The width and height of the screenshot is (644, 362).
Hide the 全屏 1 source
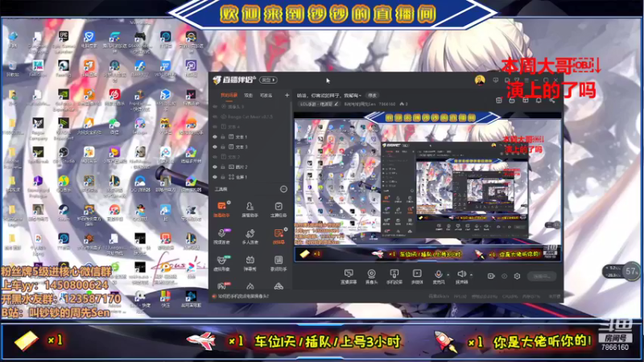(x=215, y=177)
